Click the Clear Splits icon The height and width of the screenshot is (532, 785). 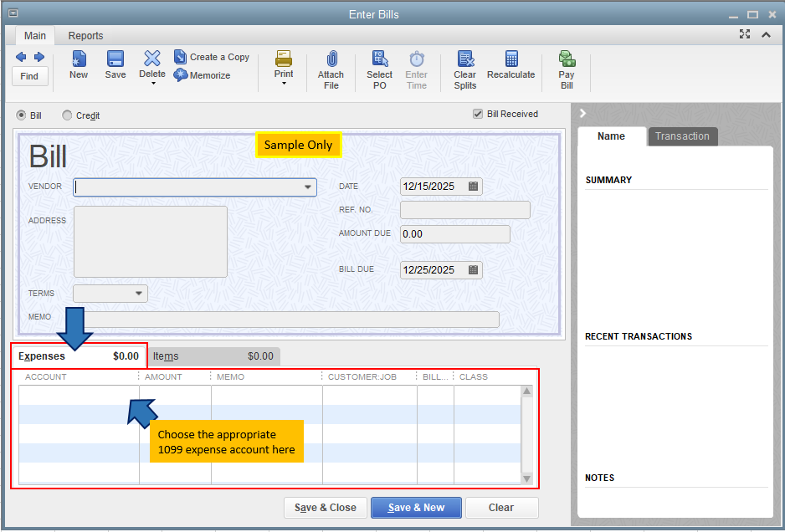tap(465, 59)
